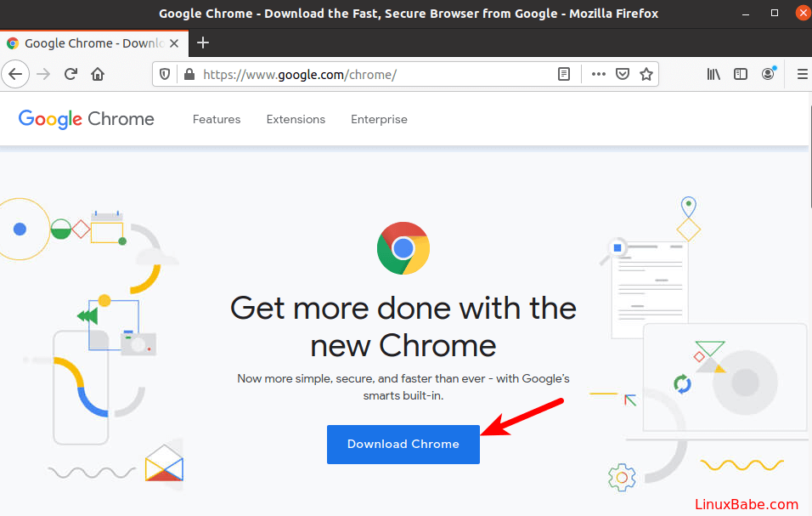Open the Features page link
Image resolution: width=812 pixels, height=516 pixels.
coord(217,119)
